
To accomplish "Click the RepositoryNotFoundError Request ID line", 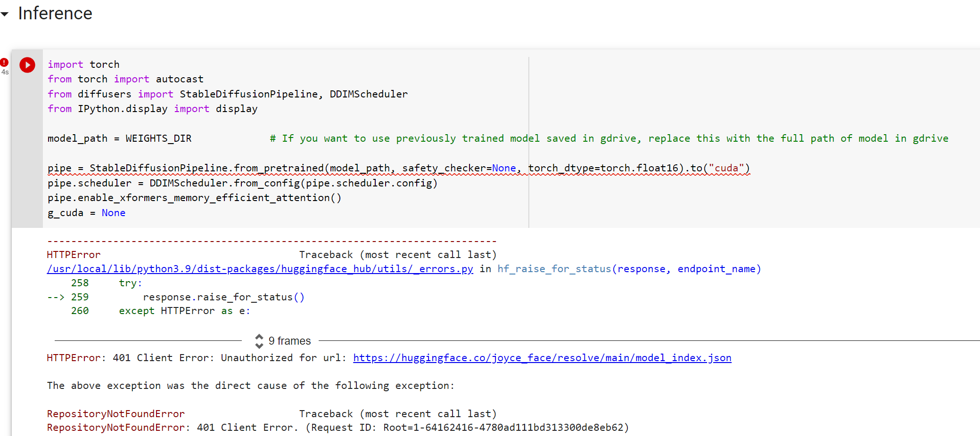I will pyautogui.click(x=338, y=428).
